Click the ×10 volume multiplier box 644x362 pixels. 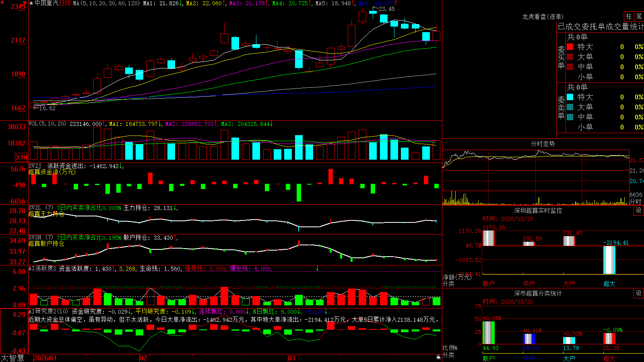[21, 157]
